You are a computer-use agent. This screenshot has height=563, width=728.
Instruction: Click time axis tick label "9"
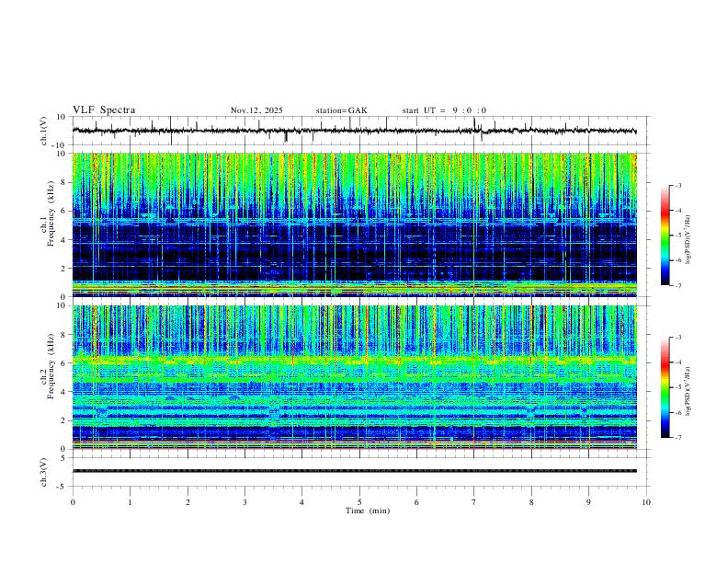coord(588,502)
